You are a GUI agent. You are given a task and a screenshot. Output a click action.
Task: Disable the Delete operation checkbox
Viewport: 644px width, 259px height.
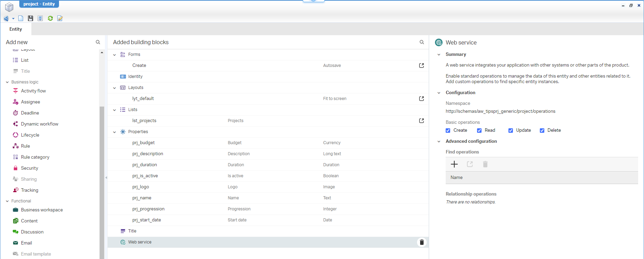[542, 130]
